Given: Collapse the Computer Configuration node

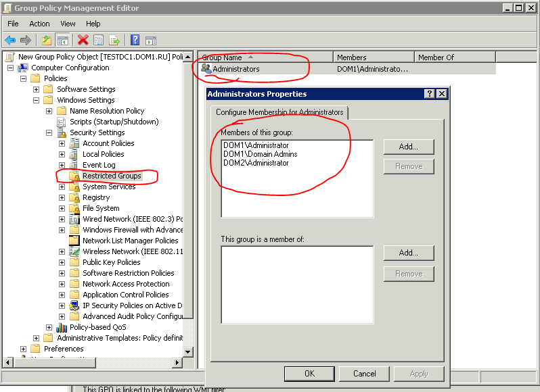Looking at the screenshot, I should click(10, 68).
